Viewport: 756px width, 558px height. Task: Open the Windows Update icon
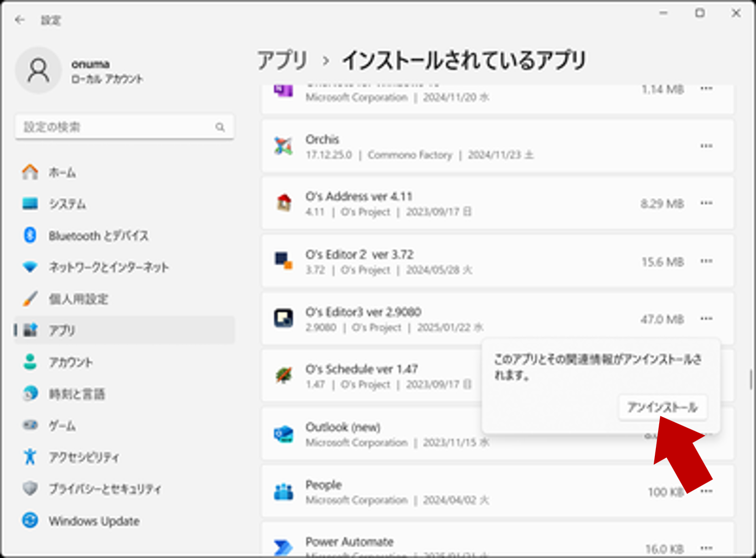[30, 520]
